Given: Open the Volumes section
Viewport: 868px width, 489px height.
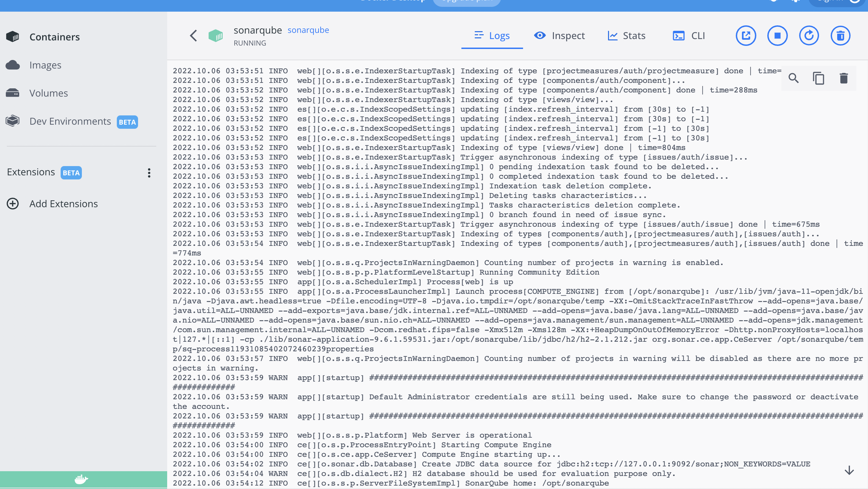Looking at the screenshot, I should click(48, 93).
